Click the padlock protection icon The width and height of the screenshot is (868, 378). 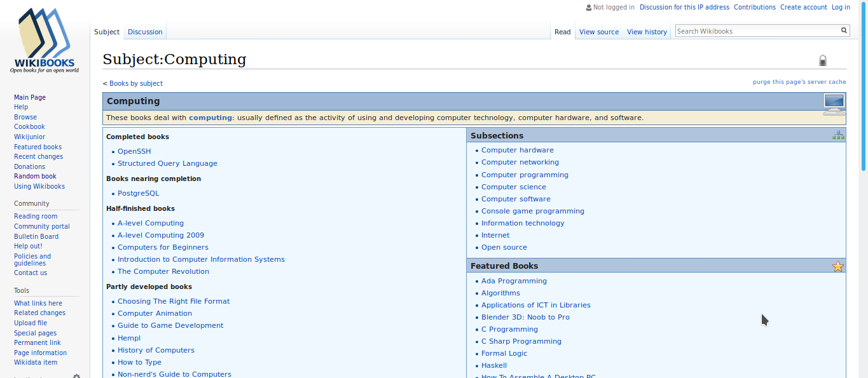coord(823,60)
